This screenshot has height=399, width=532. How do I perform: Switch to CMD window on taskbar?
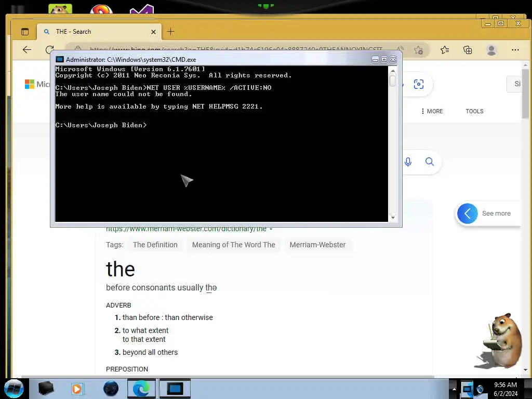click(x=175, y=389)
